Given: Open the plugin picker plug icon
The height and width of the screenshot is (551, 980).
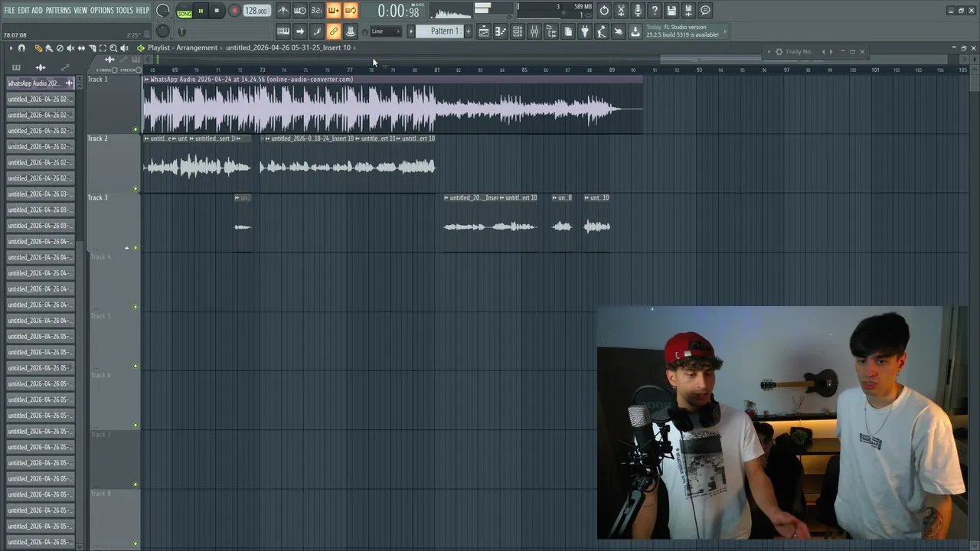Looking at the screenshot, I should point(585,31).
